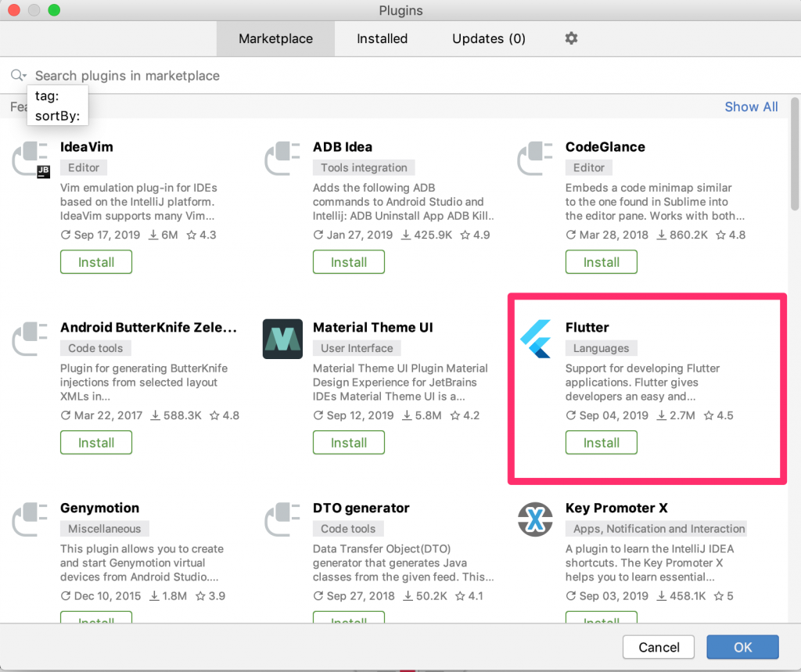Open the Android ButterKnife Zele... title

tap(149, 328)
